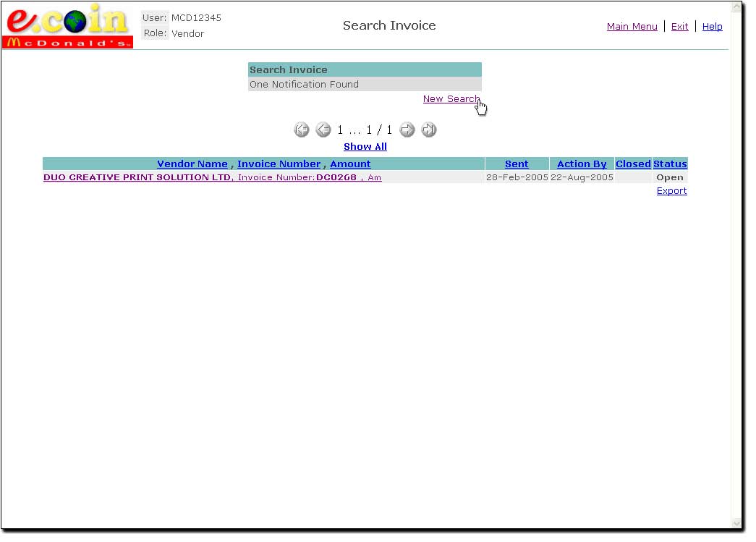Sort by Status column
This screenshot has width=756, height=542.
point(670,164)
